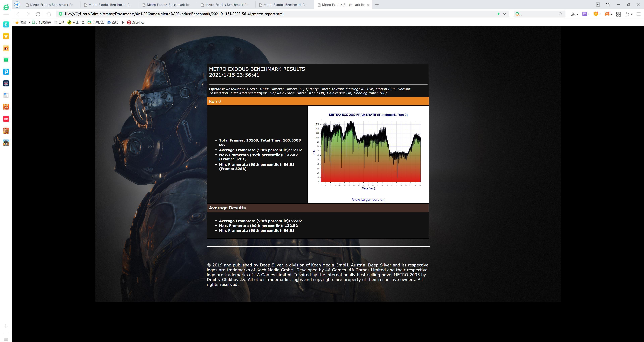This screenshot has width=644, height=342.
Task: Switch to the third Metro Exodus tab
Action: (x=168, y=5)
